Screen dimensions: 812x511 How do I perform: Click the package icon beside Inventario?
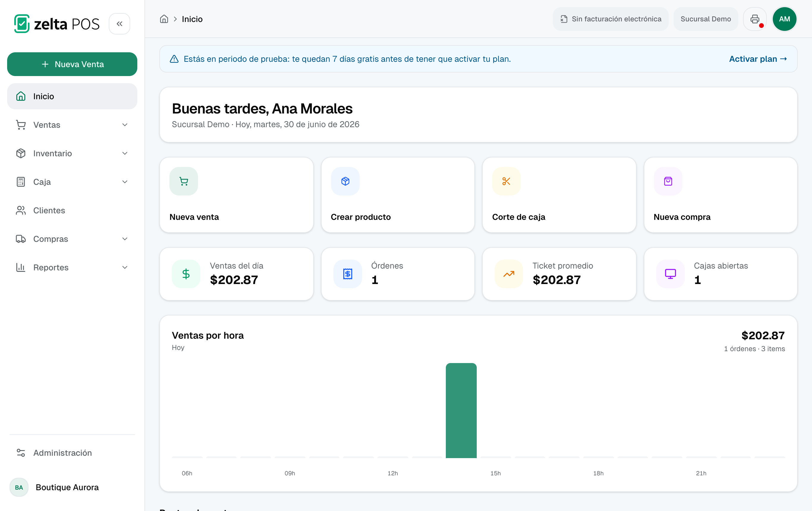[x=21, y=153]
